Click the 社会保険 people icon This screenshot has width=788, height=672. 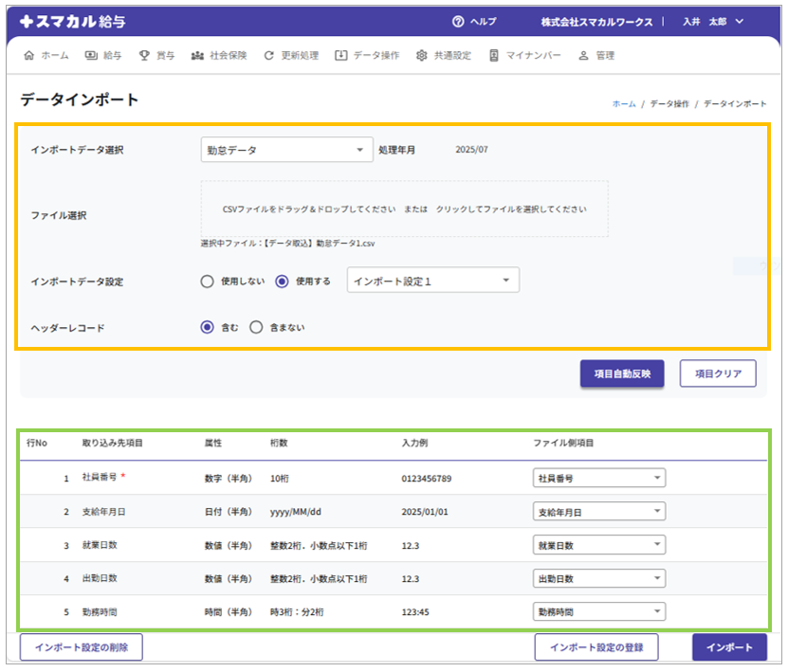coord(197,56)
